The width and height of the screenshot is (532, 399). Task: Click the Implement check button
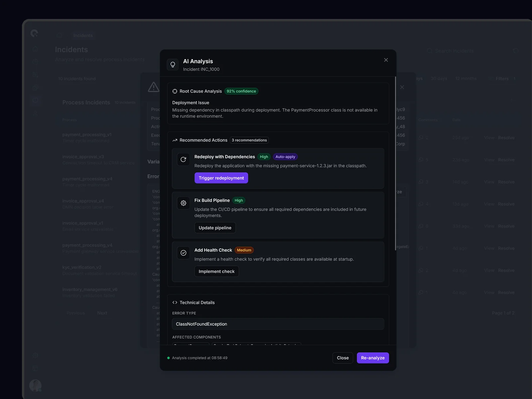click(x=216, y=271)
